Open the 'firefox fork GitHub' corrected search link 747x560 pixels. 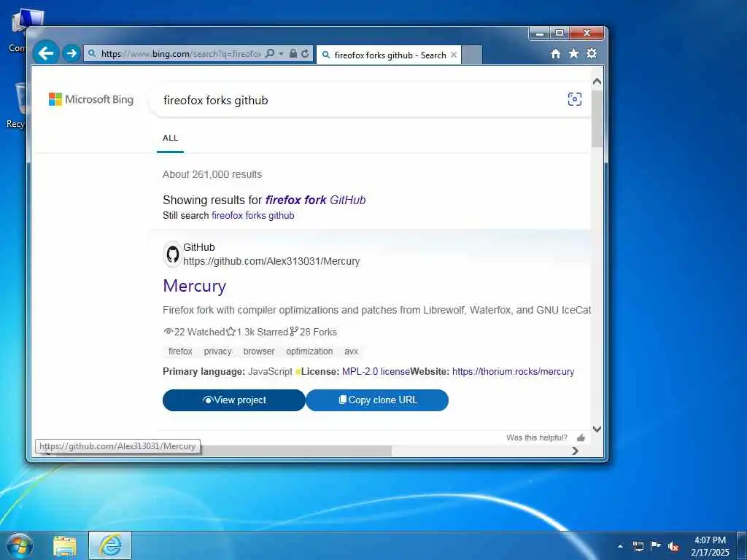click(x=315, y=200)
